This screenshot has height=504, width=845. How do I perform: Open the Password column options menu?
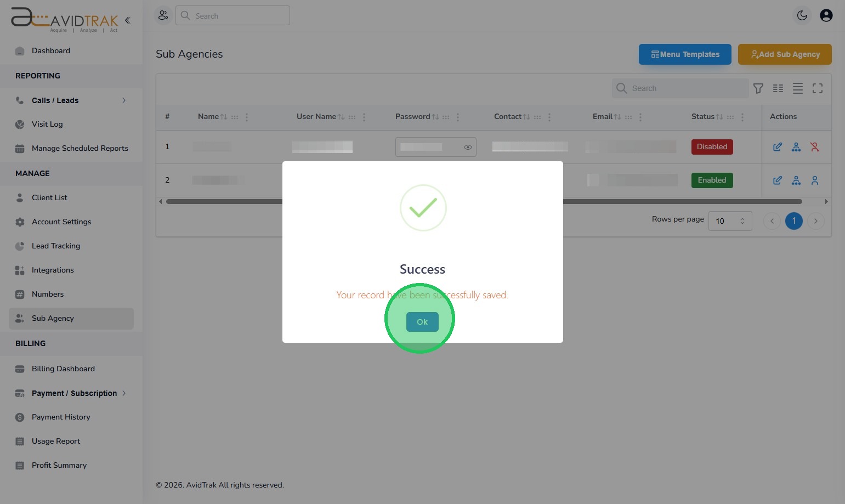(x=458, y=117)
